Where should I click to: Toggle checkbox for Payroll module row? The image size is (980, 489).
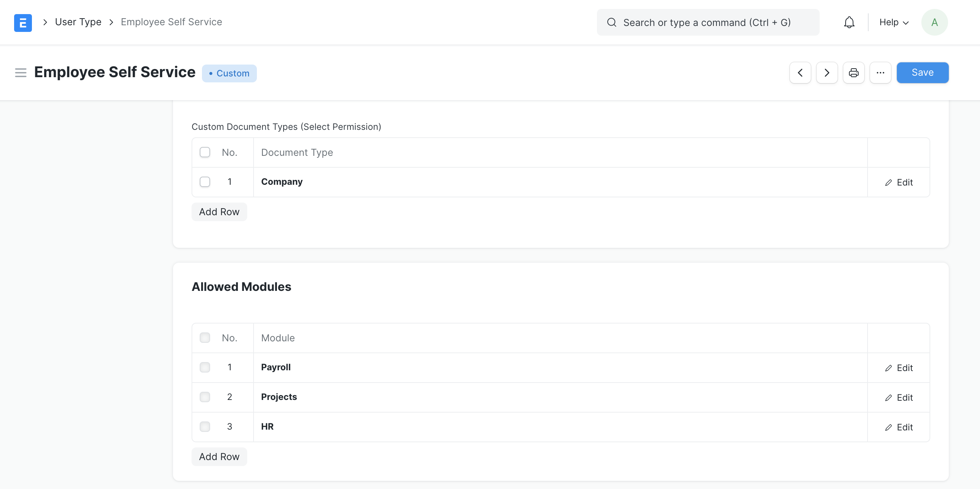[x=205, y=367]
